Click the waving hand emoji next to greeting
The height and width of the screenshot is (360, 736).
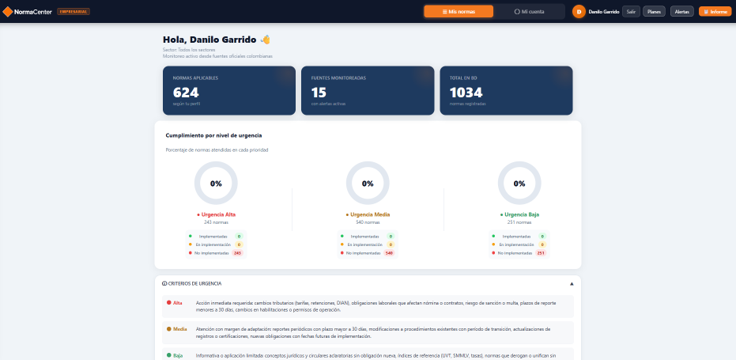tap(266, 39)
